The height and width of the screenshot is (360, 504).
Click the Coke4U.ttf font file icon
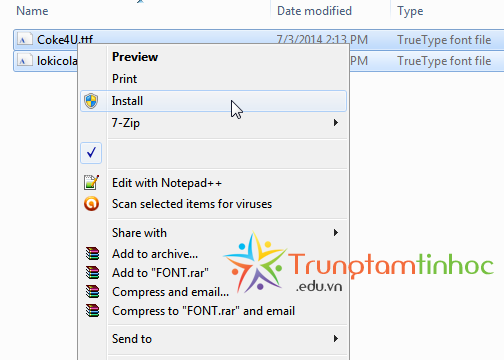coord(25,40)
